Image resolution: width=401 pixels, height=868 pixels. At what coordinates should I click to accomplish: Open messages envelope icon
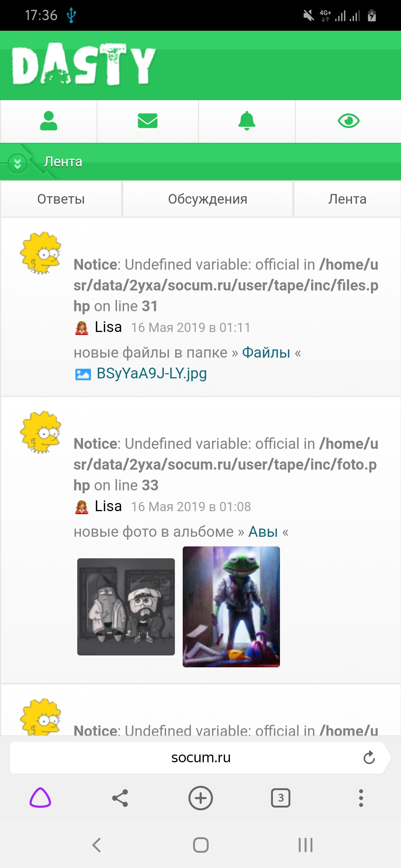(148, 121)
